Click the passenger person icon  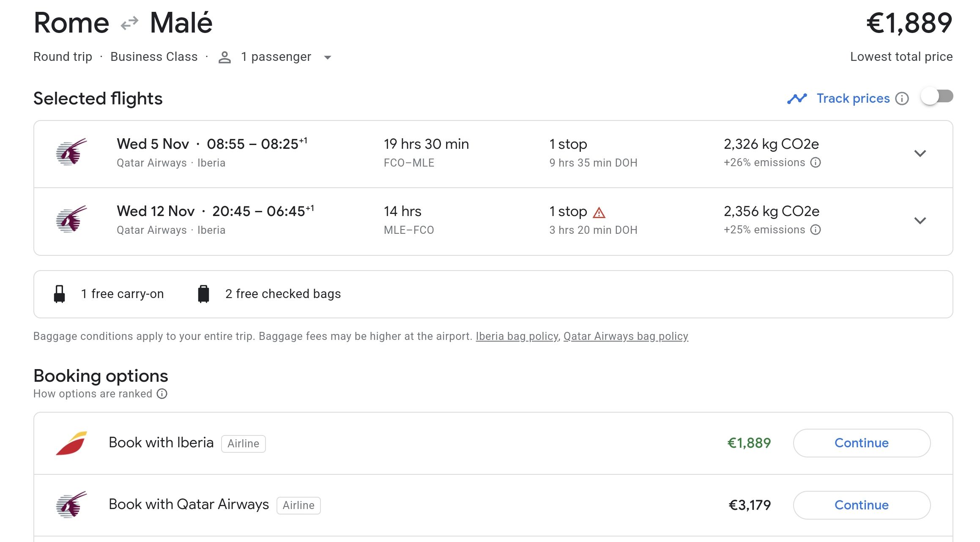point(224,57)
